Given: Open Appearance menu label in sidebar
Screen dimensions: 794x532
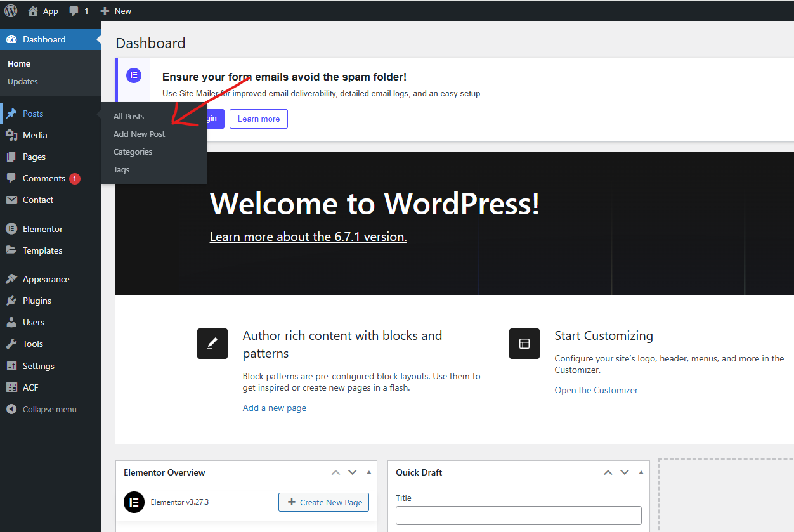Looking at the screenshot, I should tap(46, 279).
